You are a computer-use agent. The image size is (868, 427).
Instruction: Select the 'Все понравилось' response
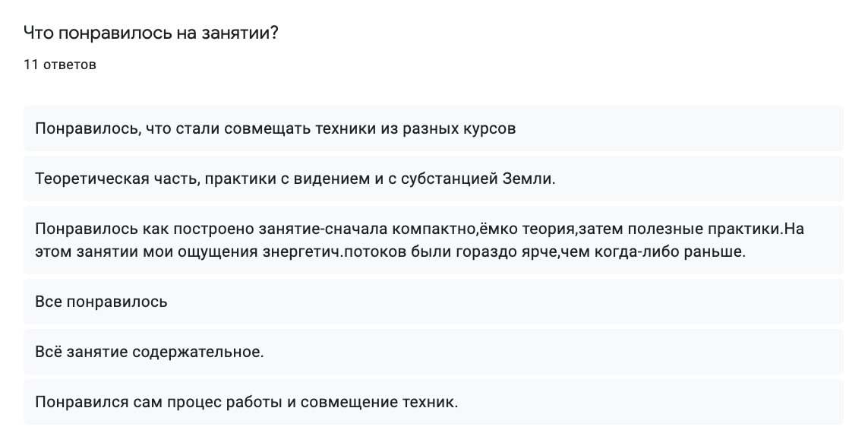click(433, 302)
